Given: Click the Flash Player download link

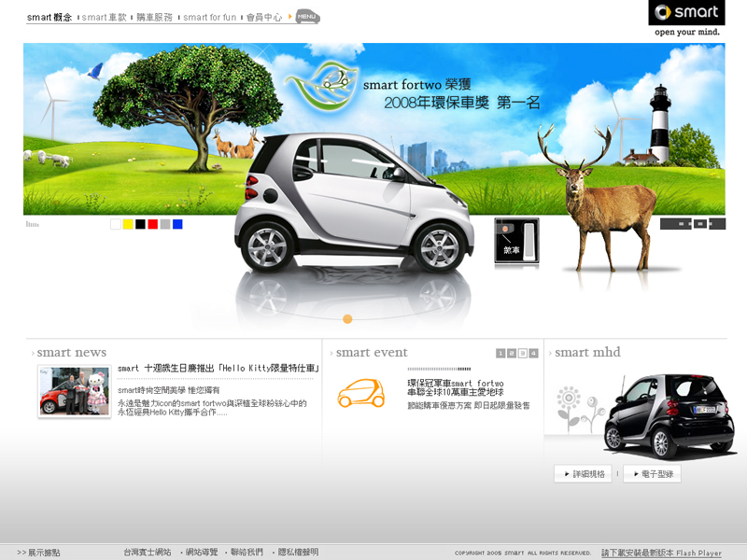Looking at the screenshot, I should [x=661, y=553].
